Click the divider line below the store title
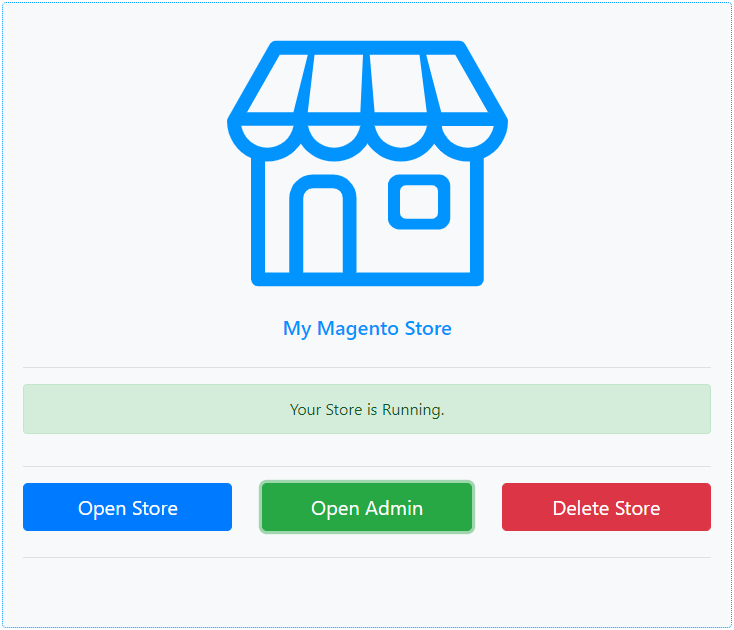Viewport: 734px width, 630px height. coord(367,367)
